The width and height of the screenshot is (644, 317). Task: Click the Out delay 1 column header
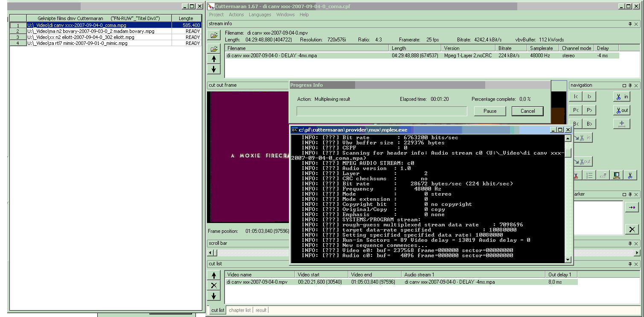(562, 275)
